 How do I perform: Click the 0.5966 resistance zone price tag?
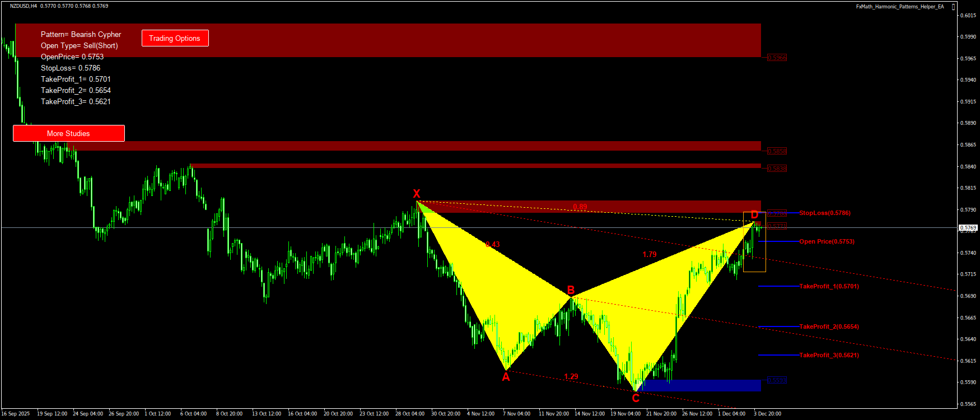pos(777,58)
